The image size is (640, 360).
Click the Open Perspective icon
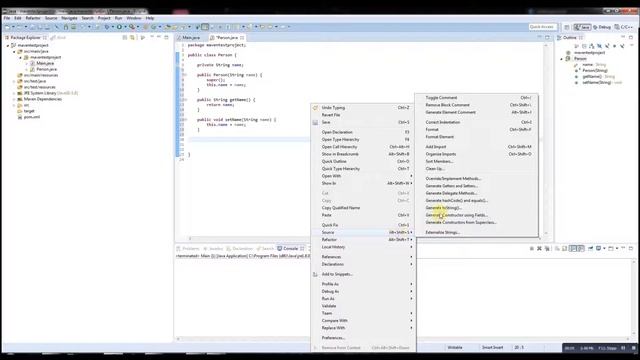coord(567,27)
